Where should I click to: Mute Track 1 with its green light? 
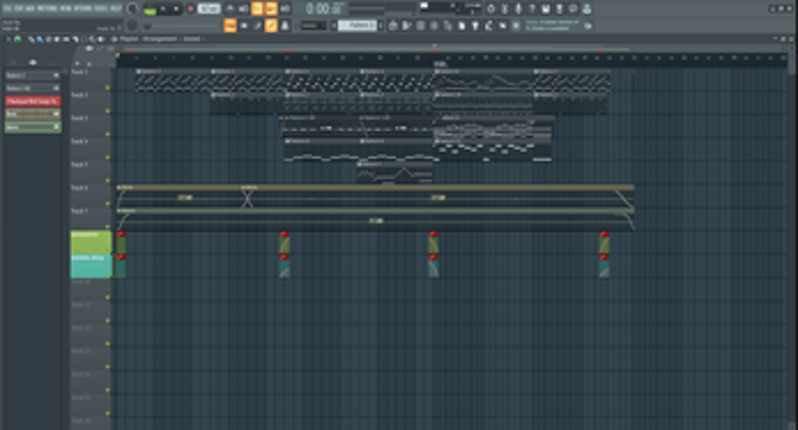[x=107, y=88]
